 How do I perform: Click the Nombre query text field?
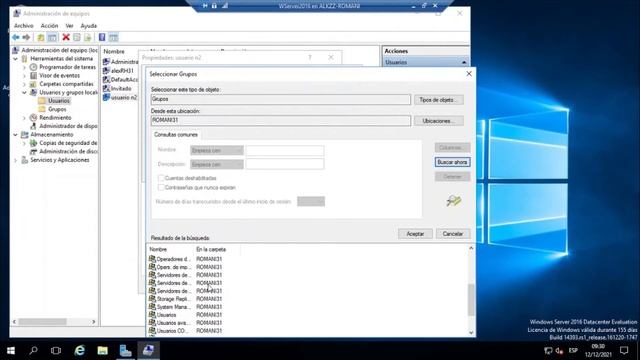click(285, 151)
